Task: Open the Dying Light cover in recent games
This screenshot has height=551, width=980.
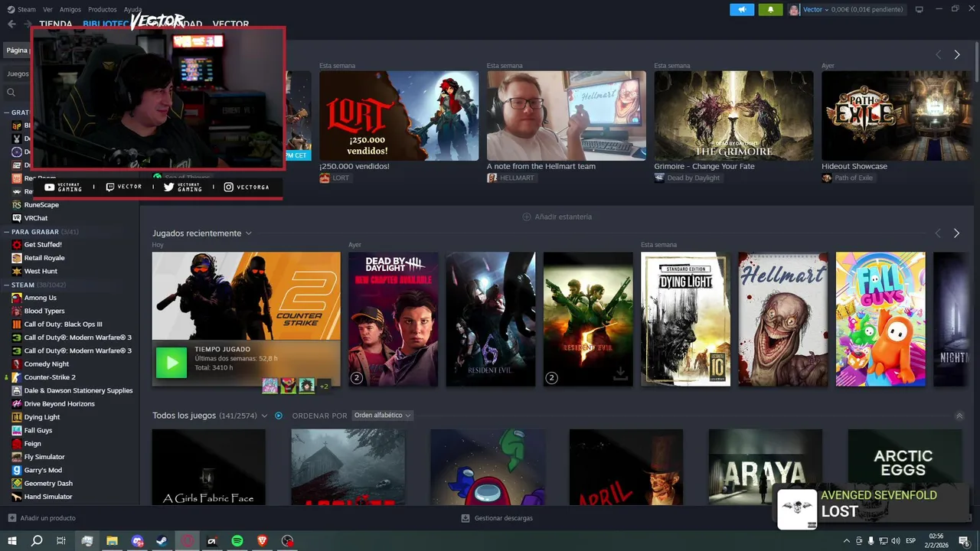Action: tap(685, 319)
